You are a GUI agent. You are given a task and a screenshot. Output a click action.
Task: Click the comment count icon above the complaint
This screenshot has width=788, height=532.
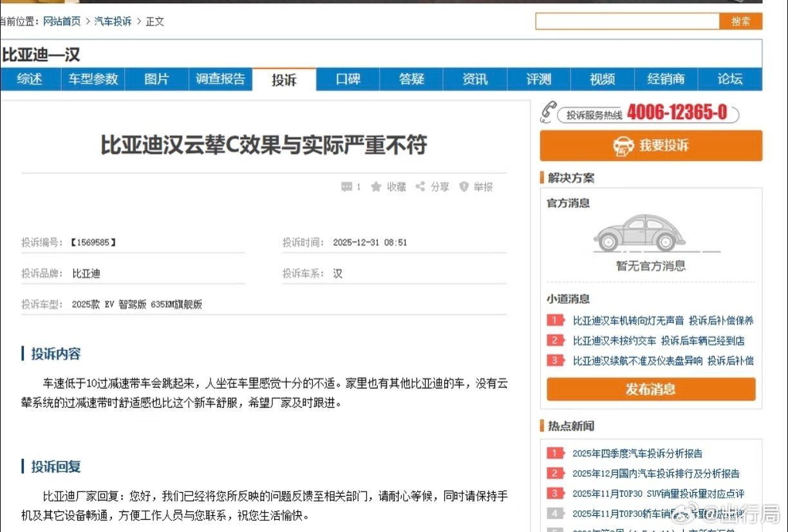(x=347, y=187)
